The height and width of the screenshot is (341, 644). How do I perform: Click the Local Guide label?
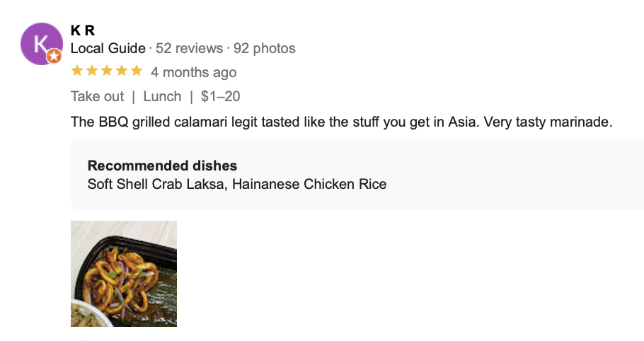(108, 49)
